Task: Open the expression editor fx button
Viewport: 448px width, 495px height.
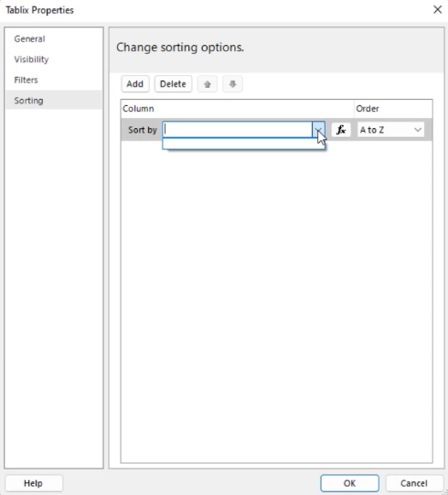Action: click(341, 130)
